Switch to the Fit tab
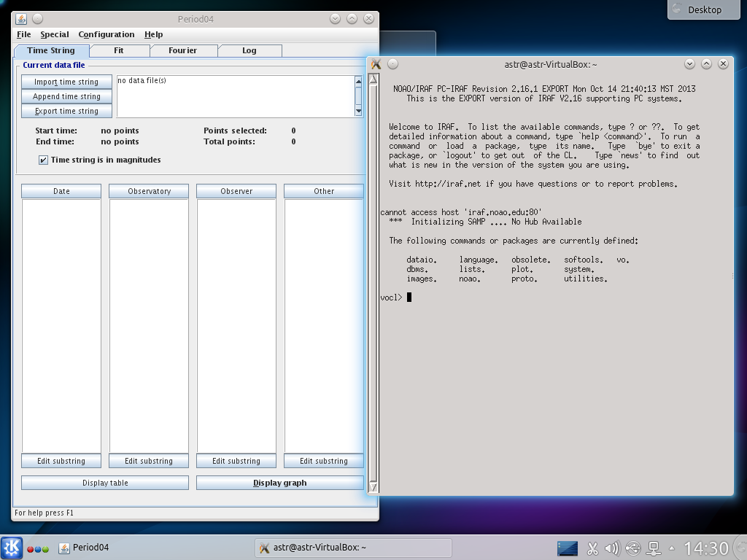 pyautogui.click(x=119, y=50)
